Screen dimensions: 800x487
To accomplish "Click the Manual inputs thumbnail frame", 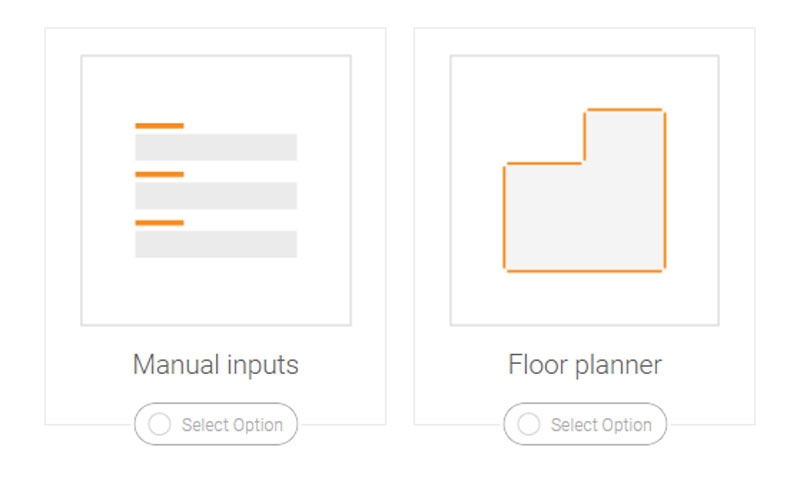I will point(216,300).
